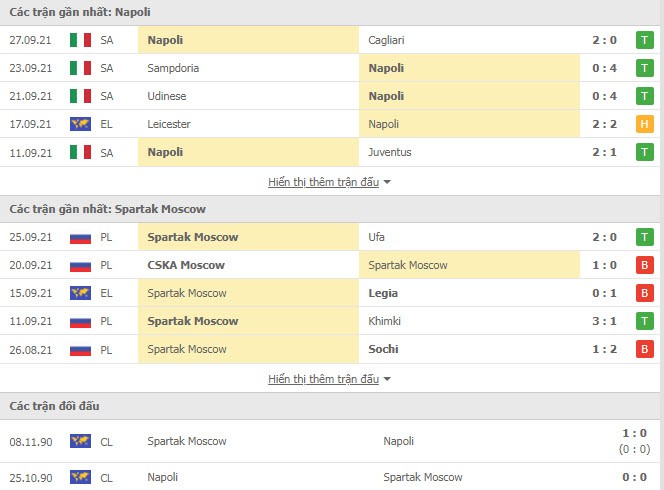The image size is (664, 490).
Task: Select the Udinese vs Napoli match row date
Action: tap(30, 96)
